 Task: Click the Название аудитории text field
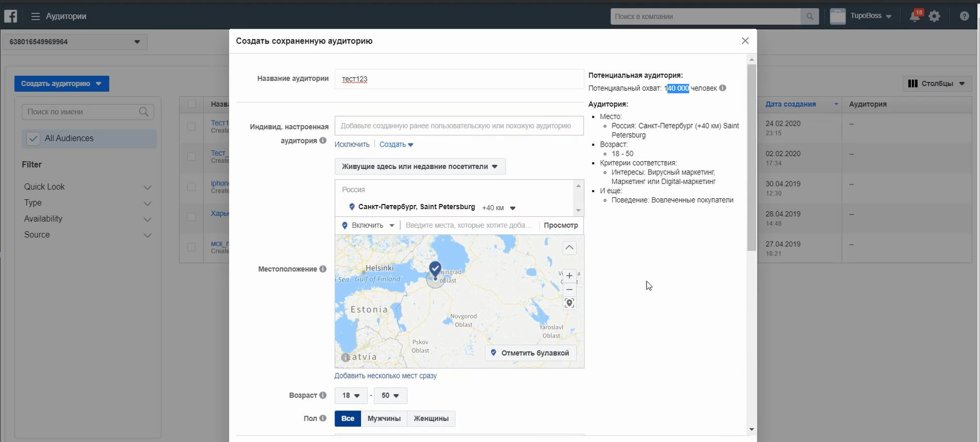tap(459, 79)
